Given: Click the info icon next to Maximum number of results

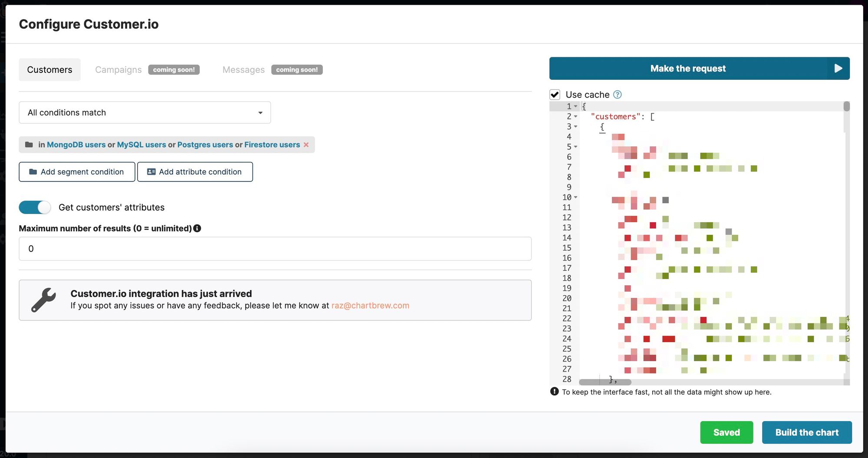Looking at the screenshot, I should pos(197,228).
